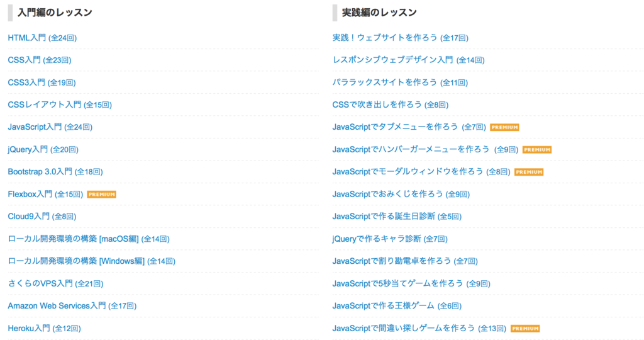Image resolution: width=644 pixels, height=340 pixels.
Task: Open the CSS3入門 lesson link
Action: (42, 82)
